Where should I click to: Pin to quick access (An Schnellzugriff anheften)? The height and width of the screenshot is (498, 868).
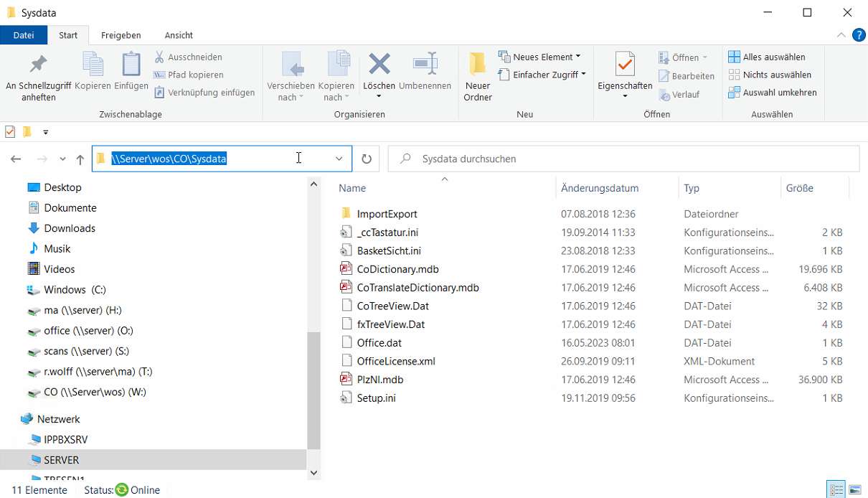click(x=38, y=77)
